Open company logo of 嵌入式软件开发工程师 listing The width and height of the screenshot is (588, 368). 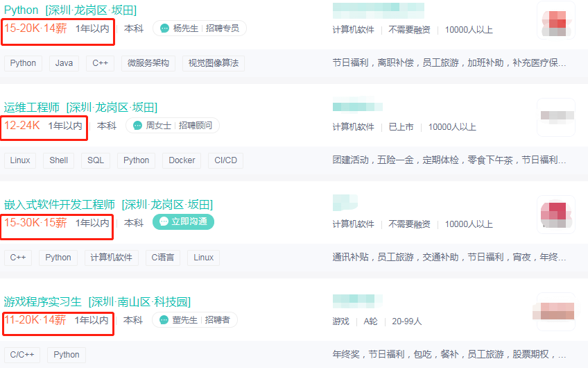tap(556, 215)
